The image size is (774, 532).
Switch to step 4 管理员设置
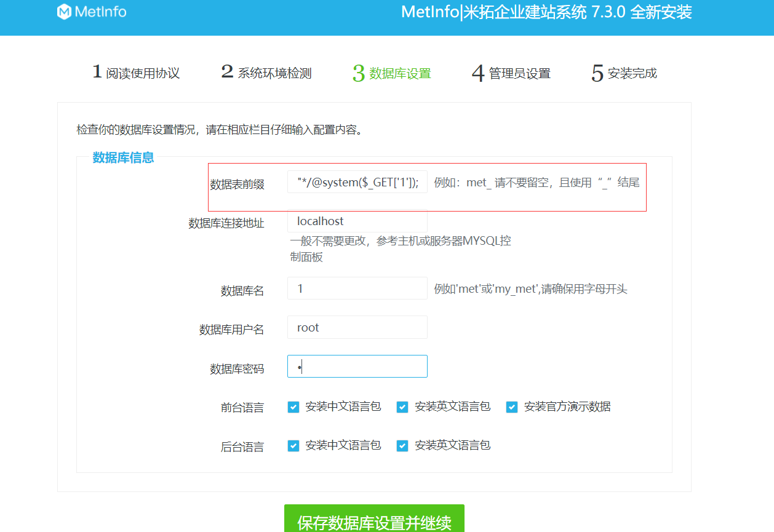click(x=511, y=72)
